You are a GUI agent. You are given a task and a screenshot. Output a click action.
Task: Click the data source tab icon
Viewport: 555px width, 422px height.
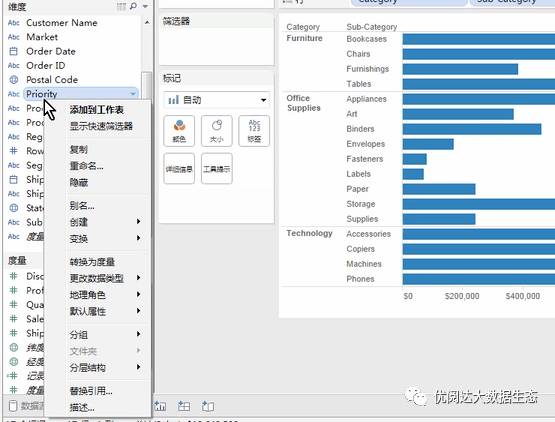coord(13,406)
